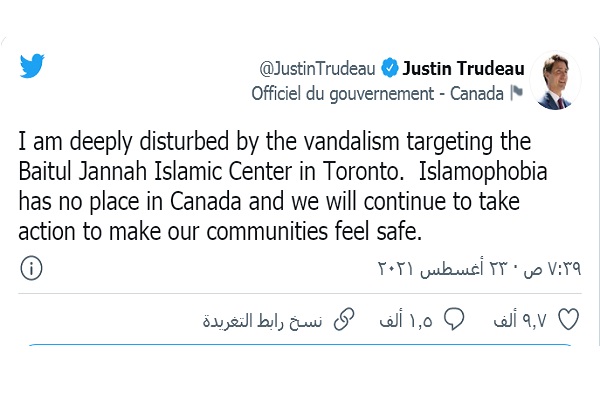This screenshot has width=600, height=400.
Task: Like the tweet with the heart icon
Action: 568,320
